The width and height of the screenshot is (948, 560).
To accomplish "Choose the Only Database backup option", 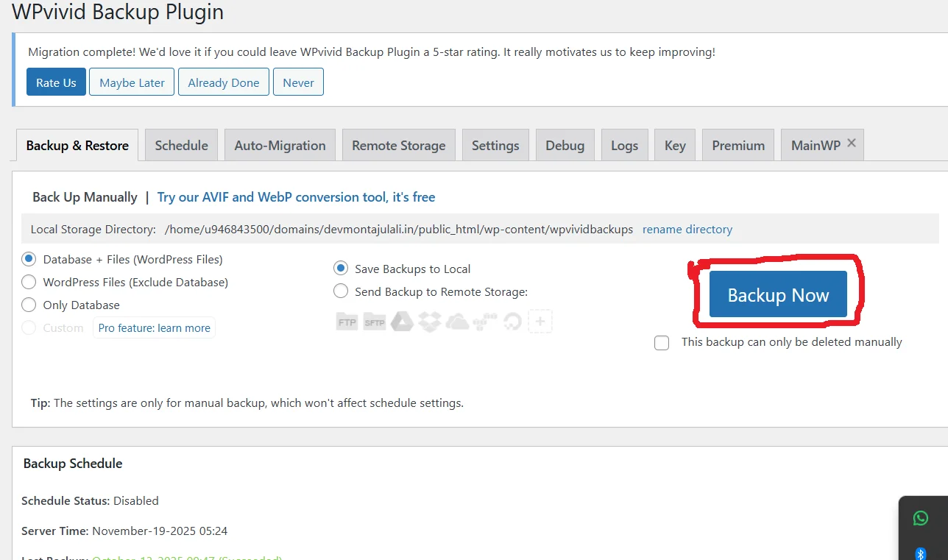I will point(29,305).
